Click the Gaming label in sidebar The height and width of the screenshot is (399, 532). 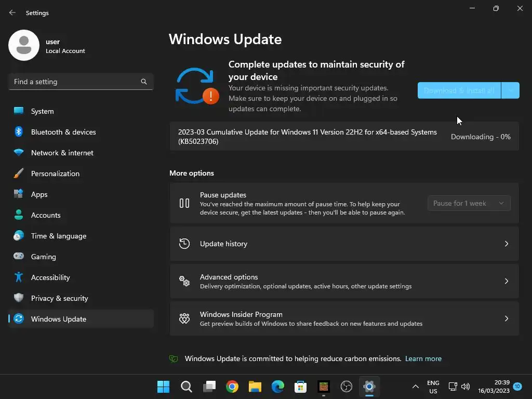[x=44, y=257]
